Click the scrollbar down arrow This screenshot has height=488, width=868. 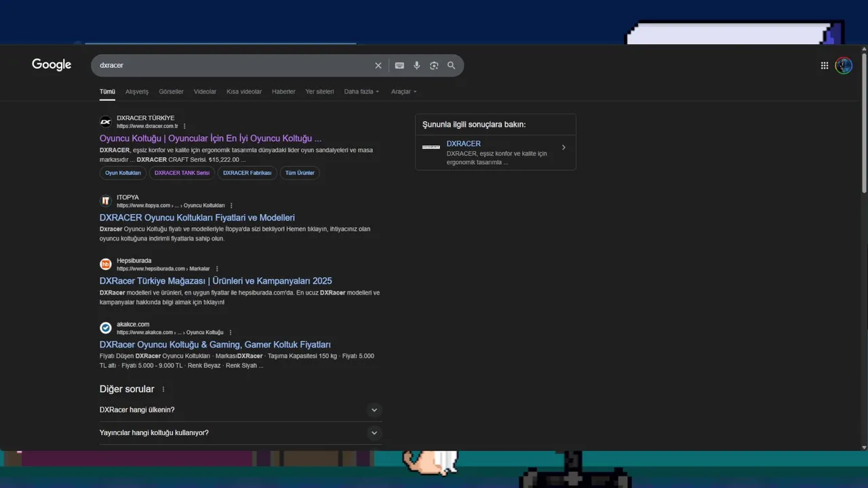click(x=864, y=447)
